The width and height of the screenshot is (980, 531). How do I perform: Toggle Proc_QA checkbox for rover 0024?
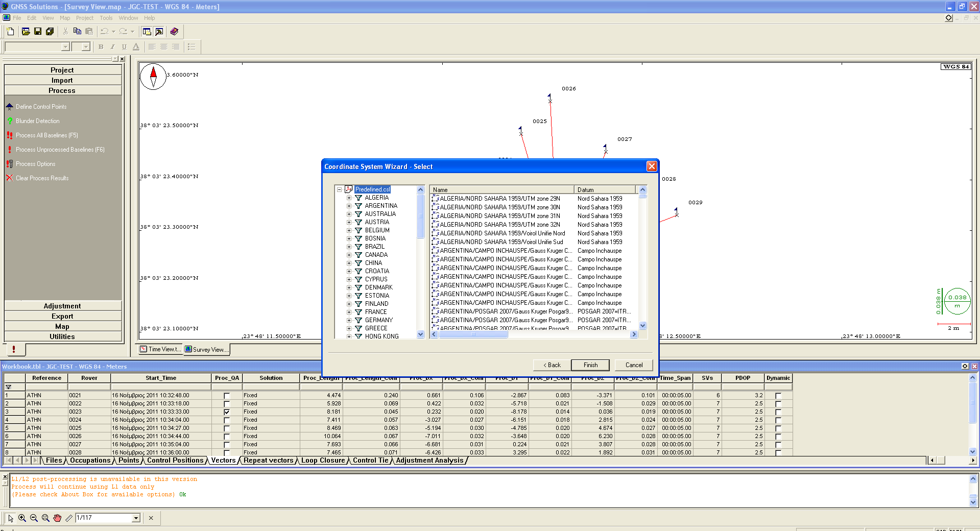coord(227,420)
